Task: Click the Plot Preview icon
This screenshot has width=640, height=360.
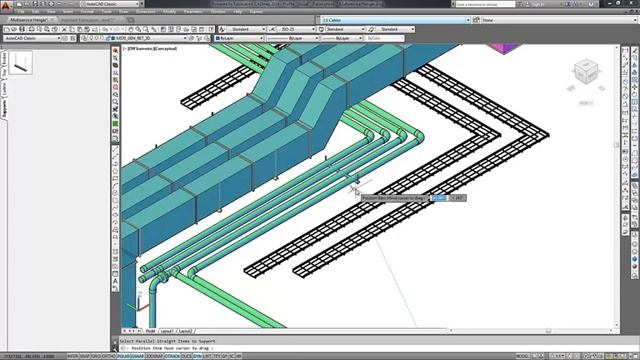Action: [x=39, y=29]
